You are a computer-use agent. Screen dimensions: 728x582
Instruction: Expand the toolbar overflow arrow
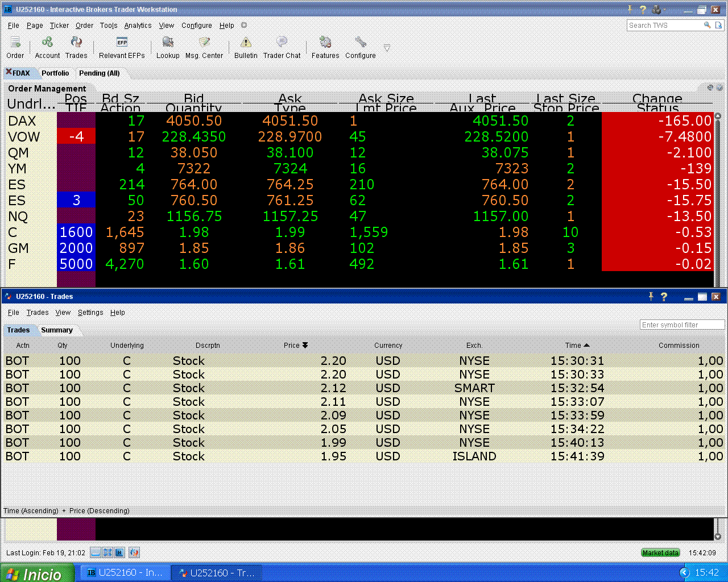pos(387,48)
